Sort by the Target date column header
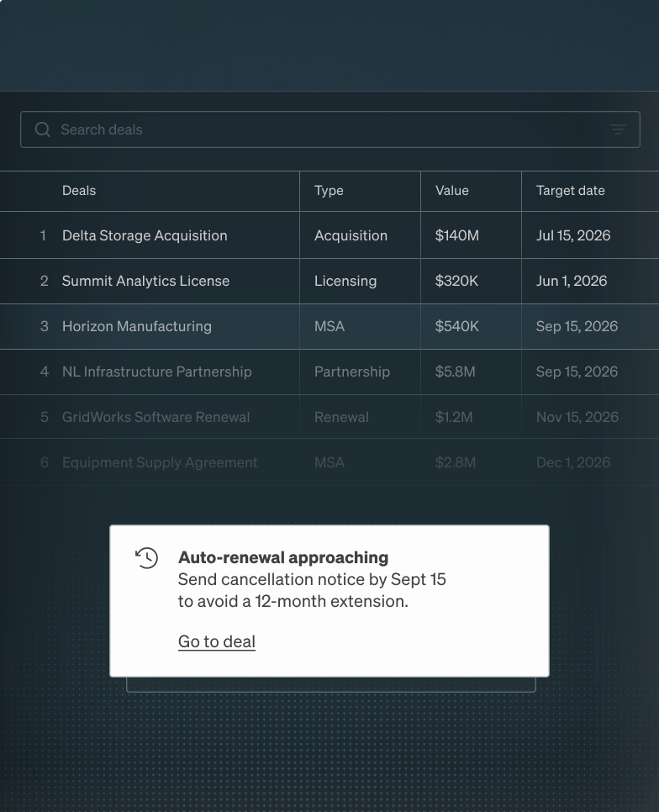 pyautogui.click(x=571, y=191)
